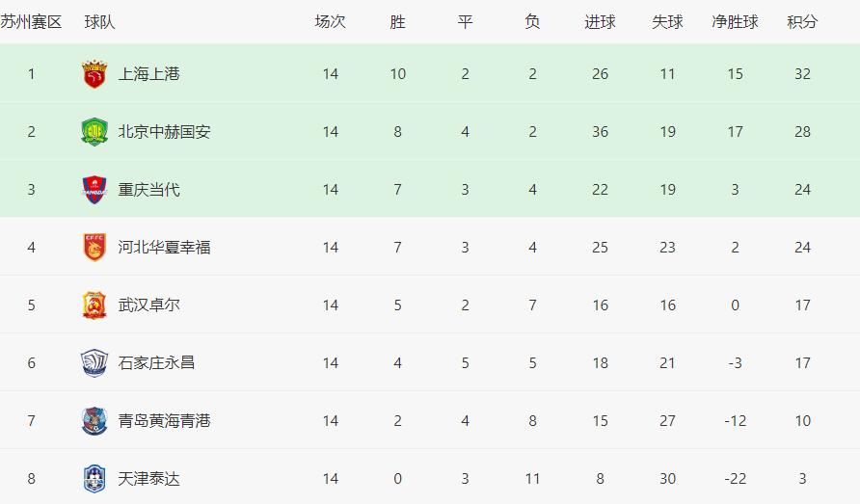Viewport: 860px width, 504px height.
Task: Click the 重庆当代 team crest
Action: (94, 190)
